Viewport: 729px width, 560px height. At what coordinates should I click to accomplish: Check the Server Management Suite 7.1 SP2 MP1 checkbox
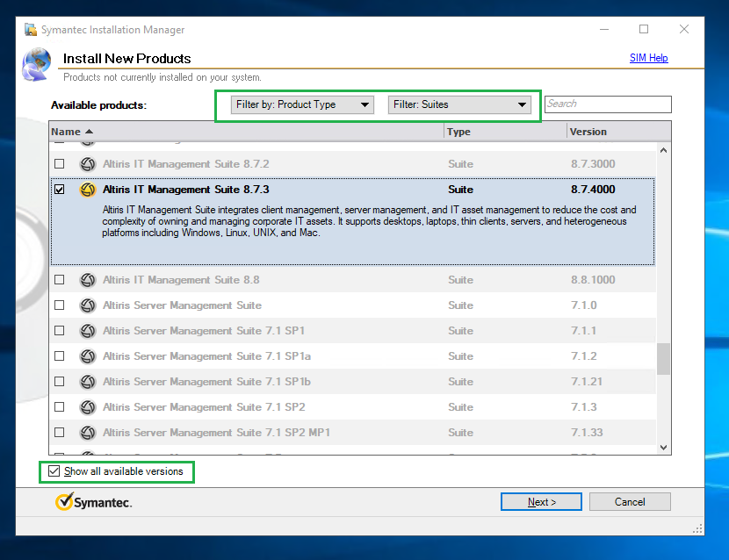click(60, 433)
